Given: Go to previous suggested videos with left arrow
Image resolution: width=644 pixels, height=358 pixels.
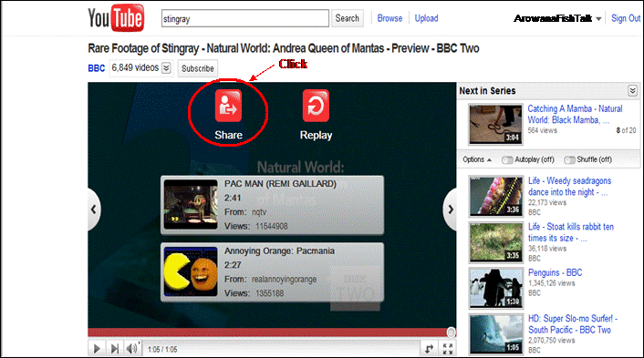Looking at the screenshot, I should (x=94, y=210).
